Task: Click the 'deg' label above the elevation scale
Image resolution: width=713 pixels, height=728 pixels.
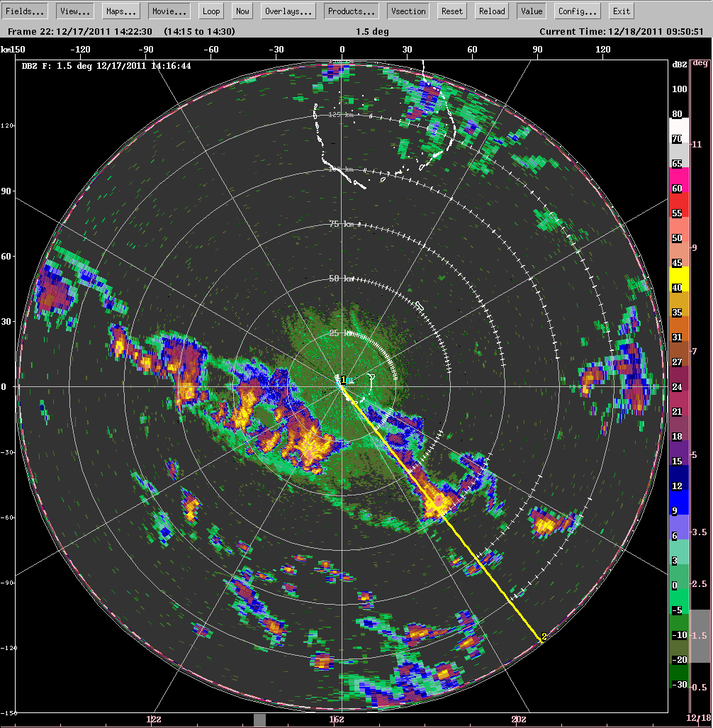Action: tap(700, 63)
